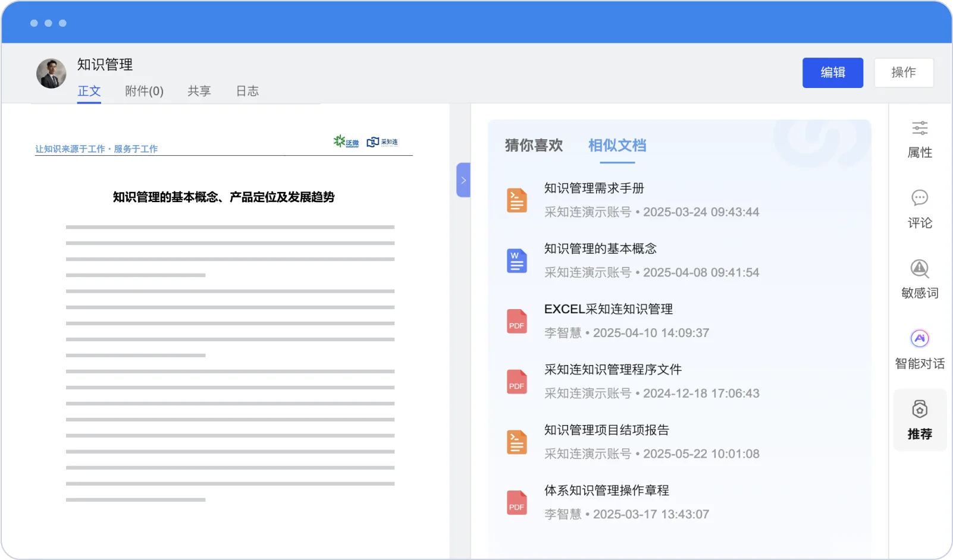This screenshot has width=953, height=560.
Task: Click timestamp 2024-12-18 17:06:43
Action: pos(701,394)
